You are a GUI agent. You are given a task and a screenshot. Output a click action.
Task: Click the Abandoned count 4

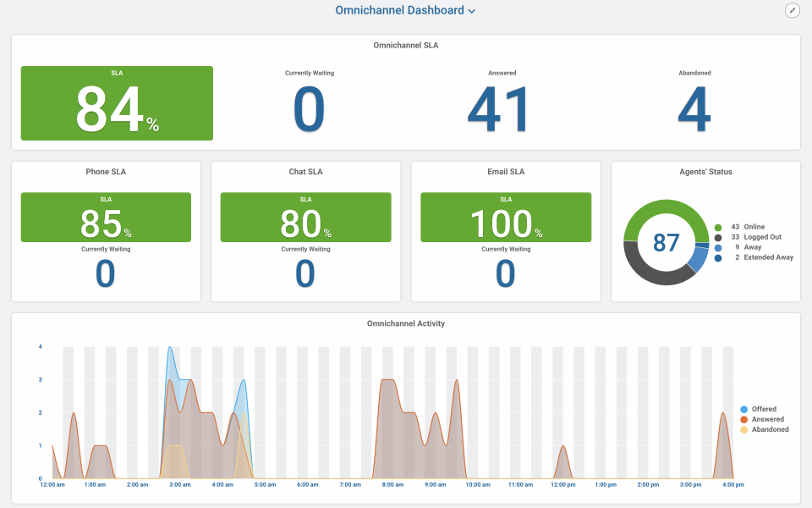(x=694, y=110)
